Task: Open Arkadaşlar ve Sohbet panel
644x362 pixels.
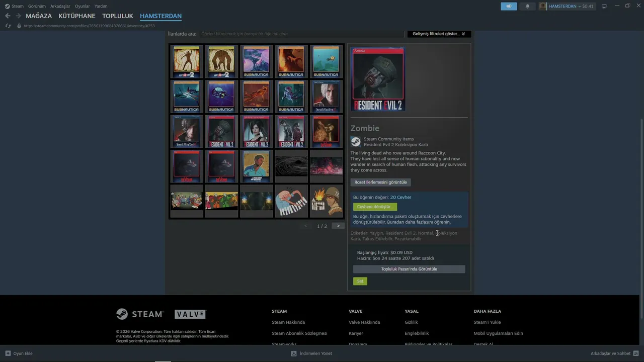Action: point(614,353)
